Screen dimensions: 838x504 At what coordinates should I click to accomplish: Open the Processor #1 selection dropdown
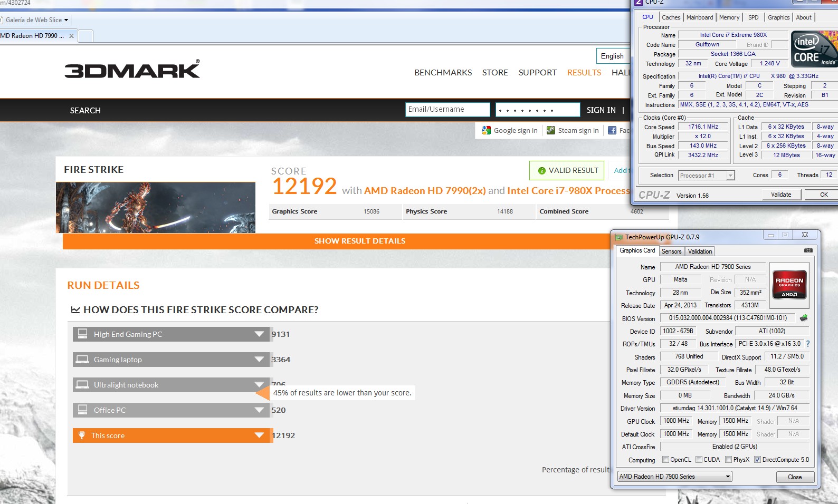tap(707, 176)
